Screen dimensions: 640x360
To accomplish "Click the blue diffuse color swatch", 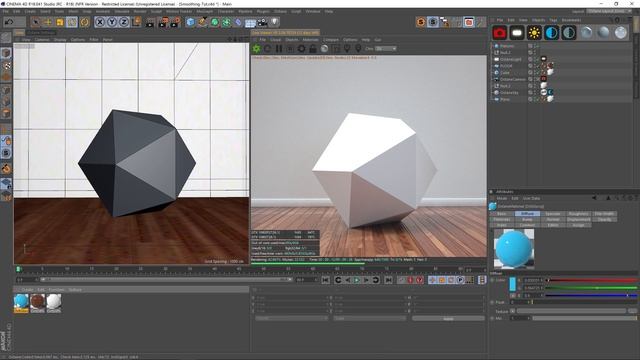I will 513,284.
